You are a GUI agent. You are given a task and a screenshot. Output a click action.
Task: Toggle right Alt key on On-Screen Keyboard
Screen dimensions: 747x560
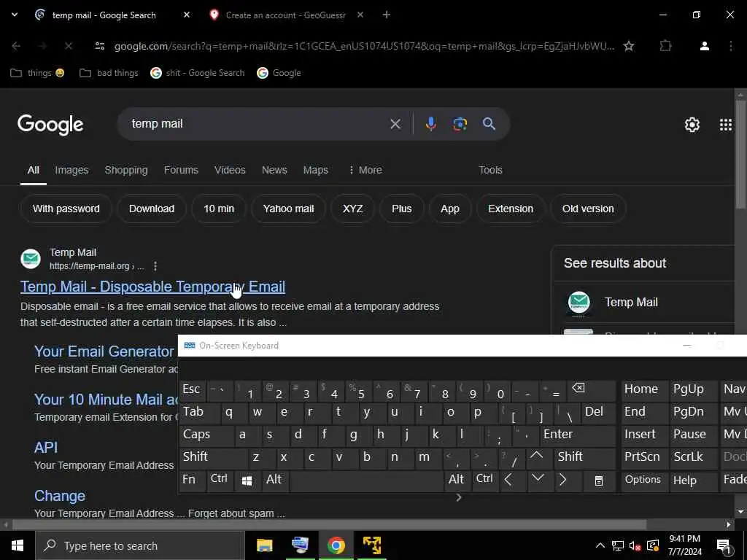[457, 480]
